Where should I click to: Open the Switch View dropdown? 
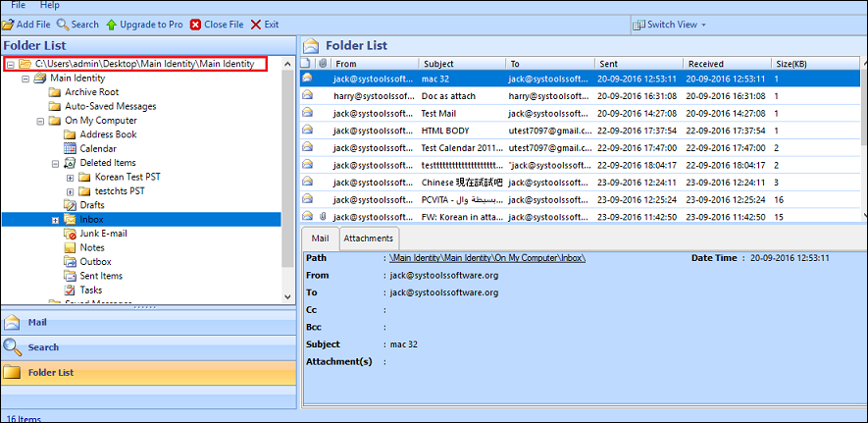point(669,25)
